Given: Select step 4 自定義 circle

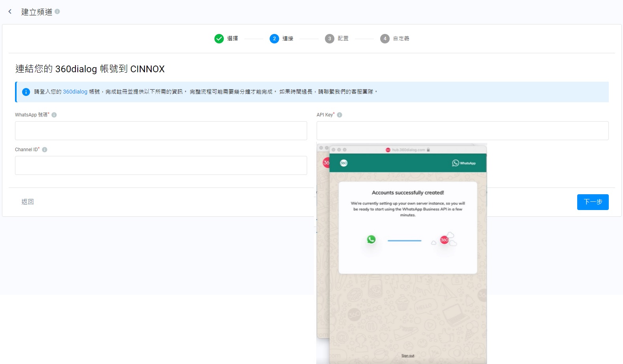Looking at the screenshot, I should [x=385, y=39].
